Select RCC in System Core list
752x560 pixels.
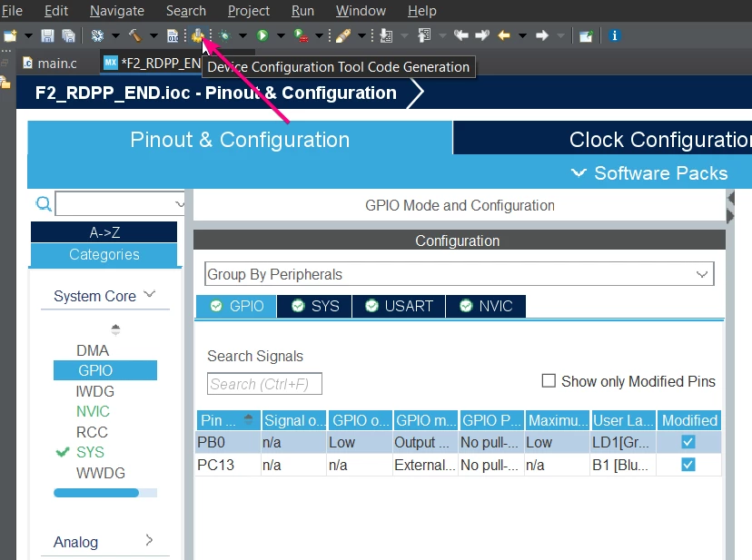92,432
